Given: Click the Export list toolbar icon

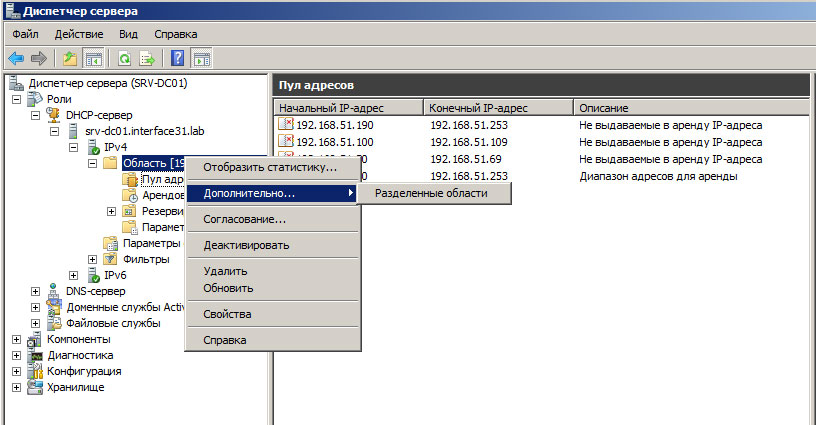Looking at the screenshot, I should click(x=147, y=58).
